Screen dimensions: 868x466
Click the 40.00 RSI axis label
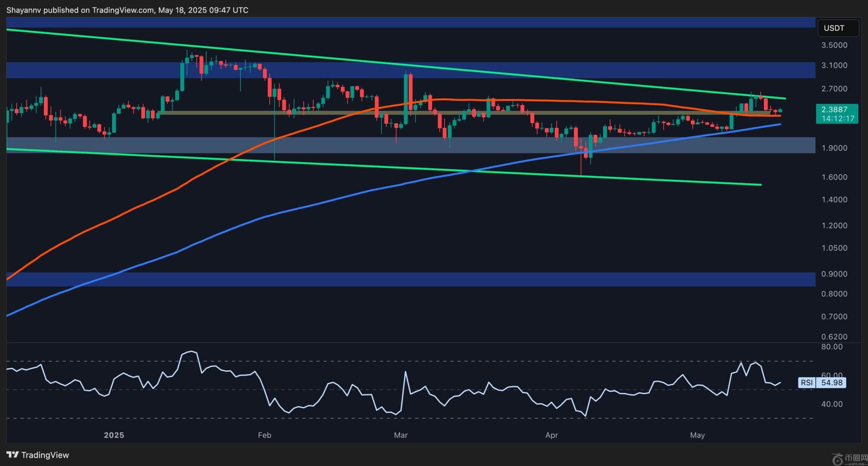(x=832, y=404)
